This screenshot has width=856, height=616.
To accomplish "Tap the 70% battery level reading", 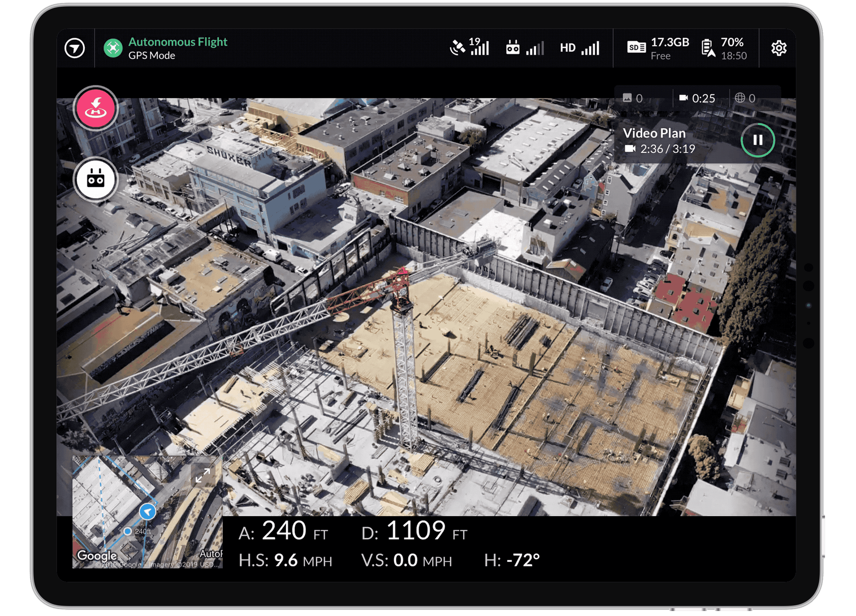I will pos(732,42).
